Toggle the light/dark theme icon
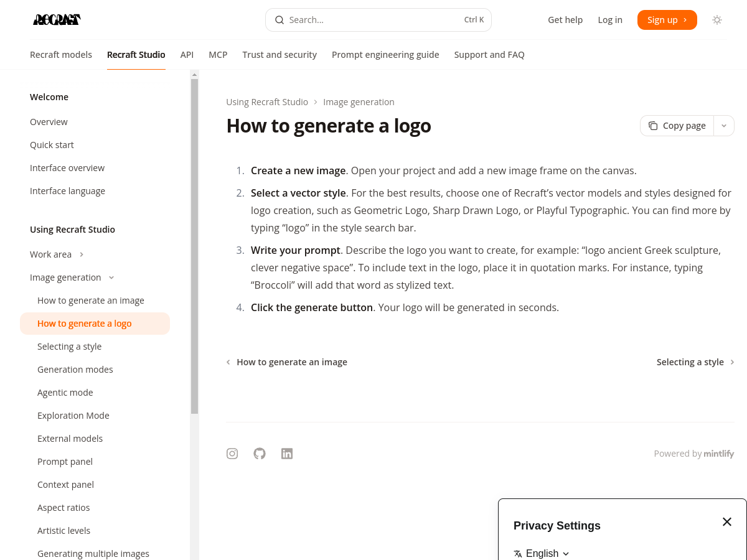 tap(717, 20)
